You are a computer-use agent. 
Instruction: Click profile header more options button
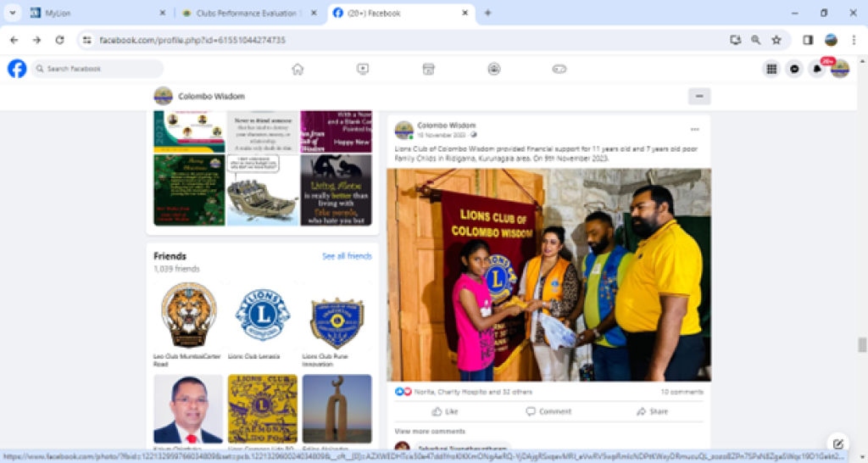(699, 96)
